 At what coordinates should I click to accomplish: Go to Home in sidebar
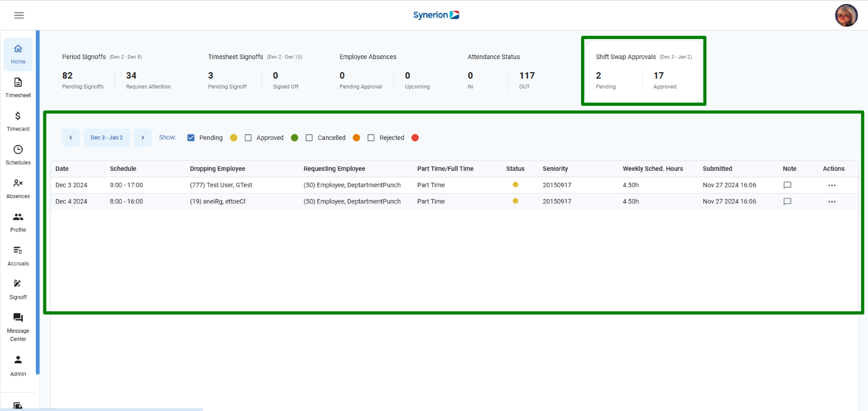coord(18,54)
